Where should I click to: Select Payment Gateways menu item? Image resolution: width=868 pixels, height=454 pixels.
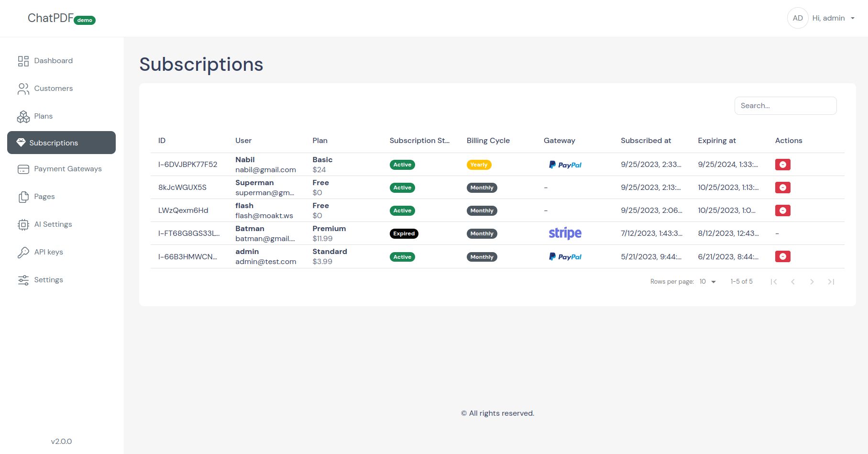coord(61,169)
